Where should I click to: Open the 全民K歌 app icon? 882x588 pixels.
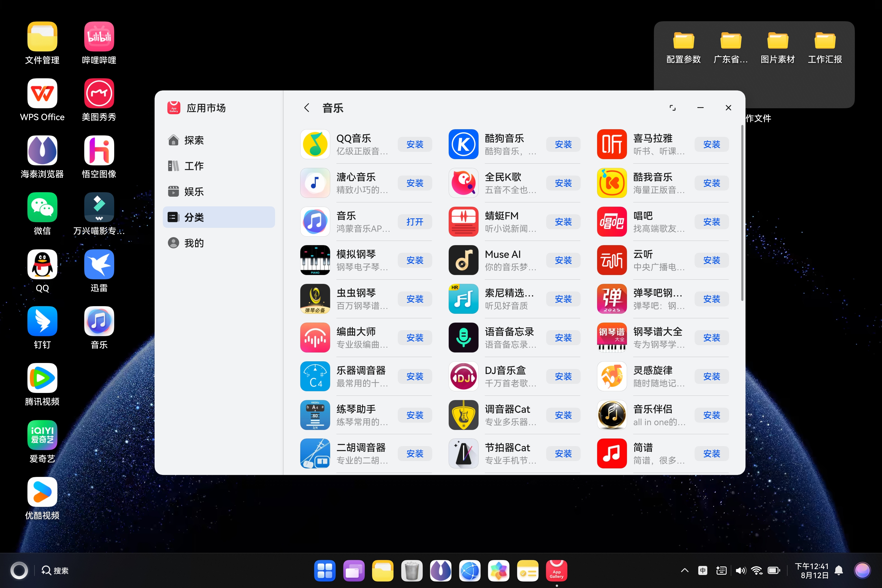point(464,183)
